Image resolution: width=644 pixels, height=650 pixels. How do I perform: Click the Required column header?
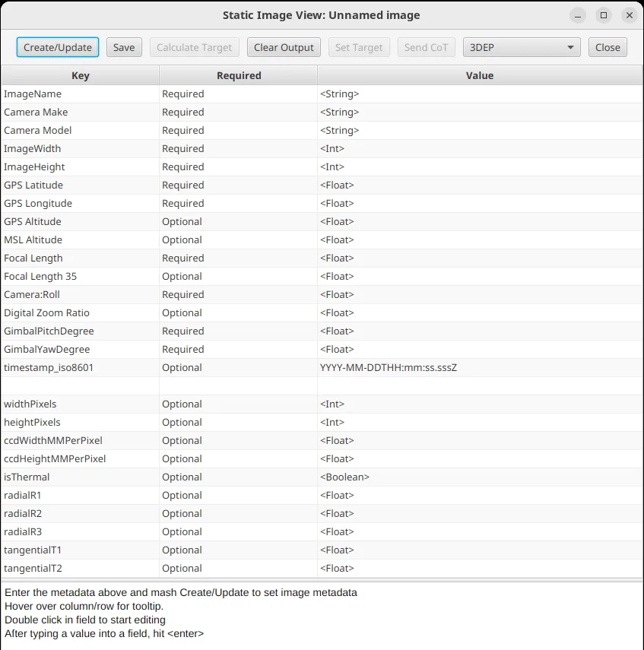[238, 75]
